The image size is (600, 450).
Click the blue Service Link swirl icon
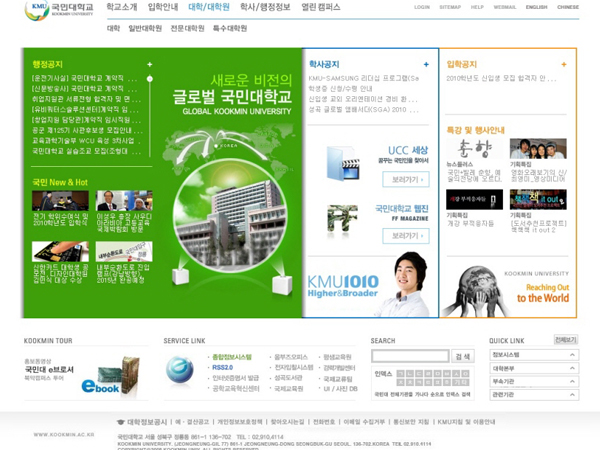180,370
